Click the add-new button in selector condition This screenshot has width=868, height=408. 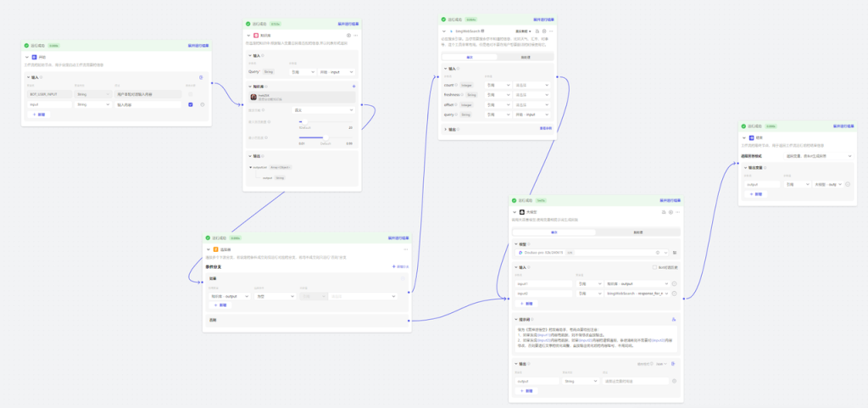[x=220, y=305]
